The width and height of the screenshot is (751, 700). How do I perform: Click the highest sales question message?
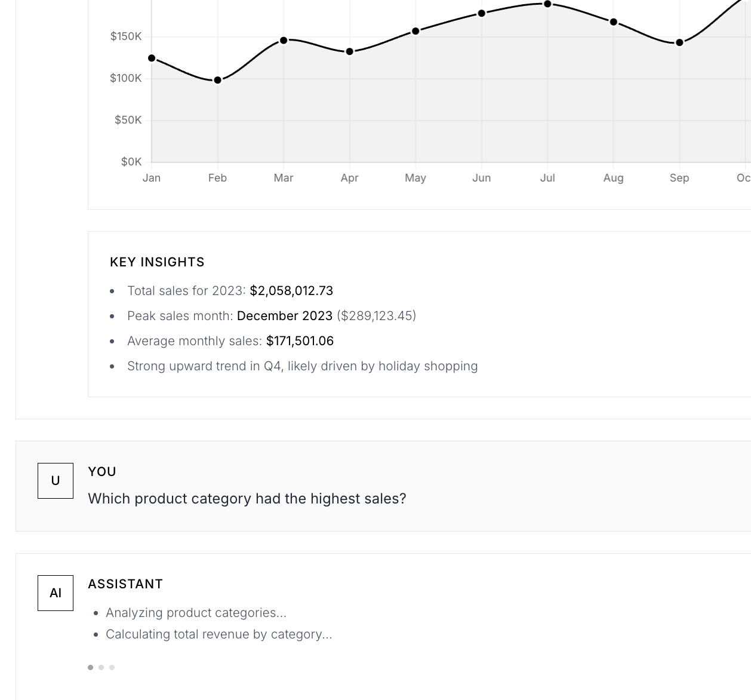click(x=247, y=499)
